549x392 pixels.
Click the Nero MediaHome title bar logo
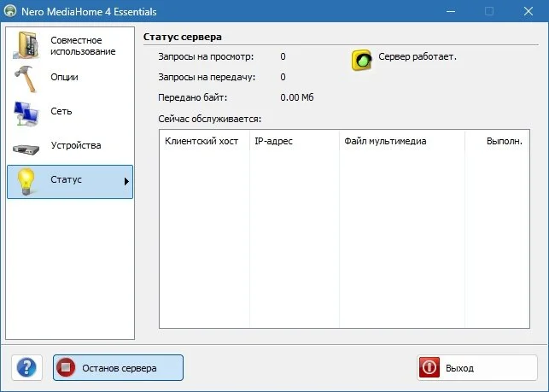(x=10, y=11)
